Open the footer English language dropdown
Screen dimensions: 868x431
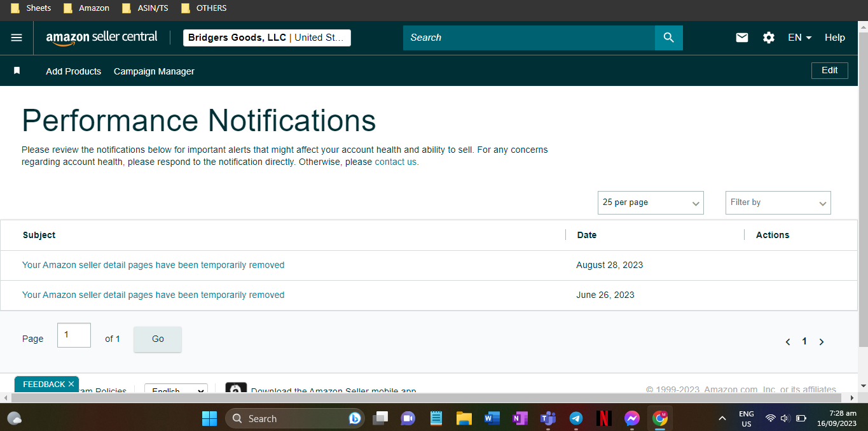pyautogui.click(x=176, y=389)
